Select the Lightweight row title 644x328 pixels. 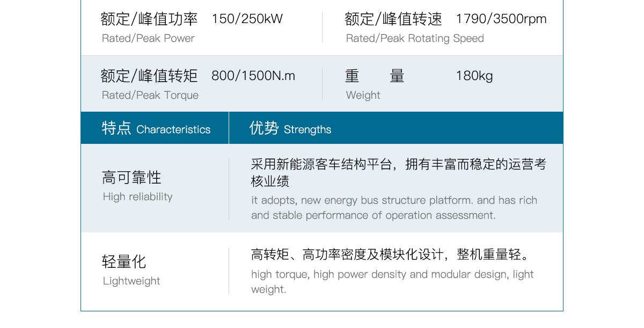131,281
